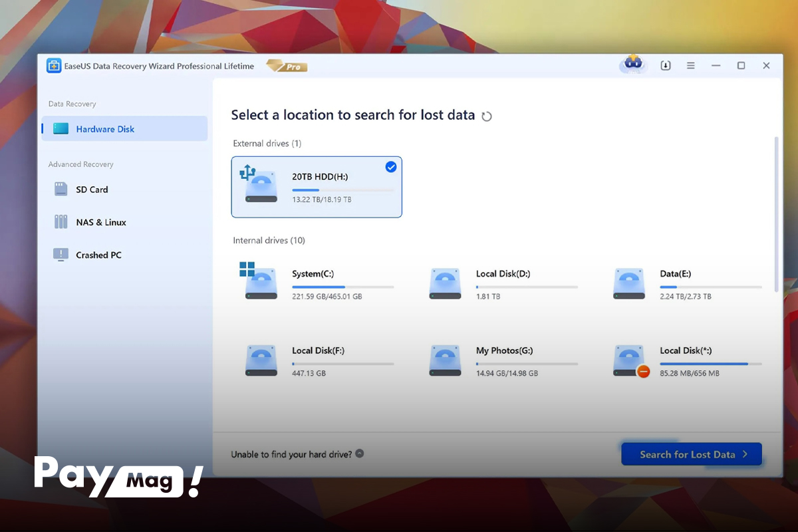Click the NAS & Linux server icon
This screenshot has height=532, width=798.
[x=61, y=222]
